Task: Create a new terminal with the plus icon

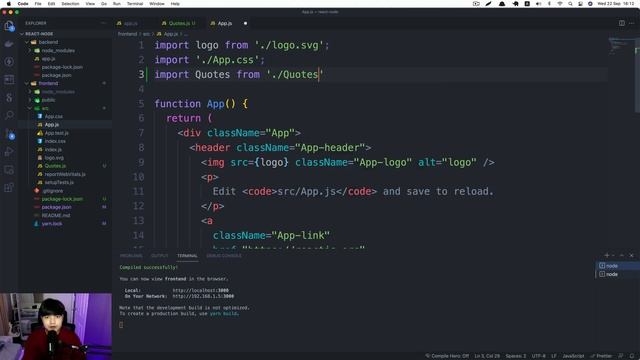Action: coord(607,255)
